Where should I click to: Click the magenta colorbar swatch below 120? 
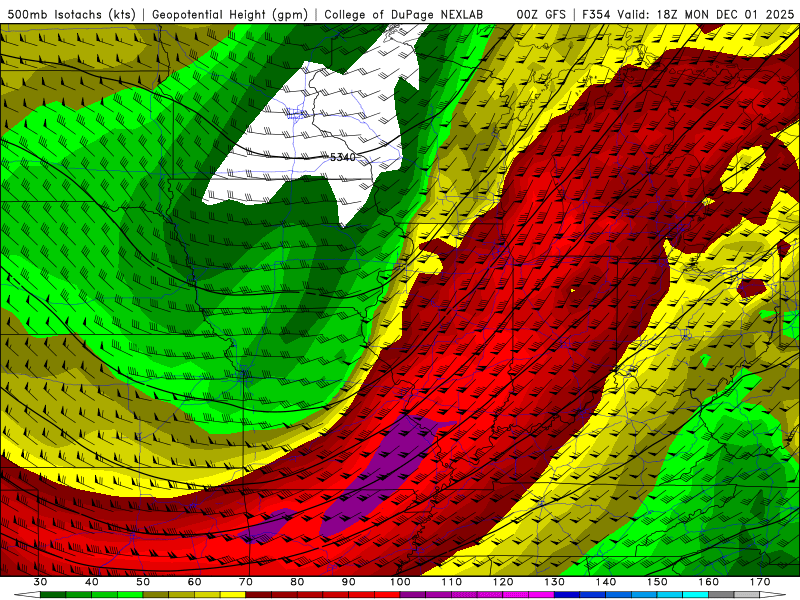point(516,595)
